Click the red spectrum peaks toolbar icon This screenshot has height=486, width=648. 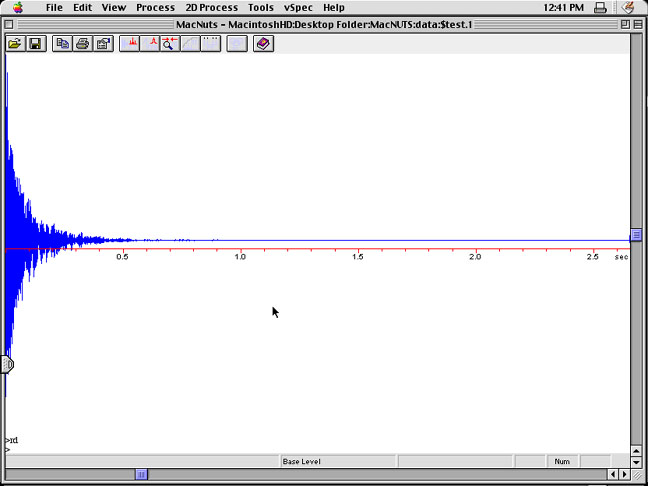[131, 44]
